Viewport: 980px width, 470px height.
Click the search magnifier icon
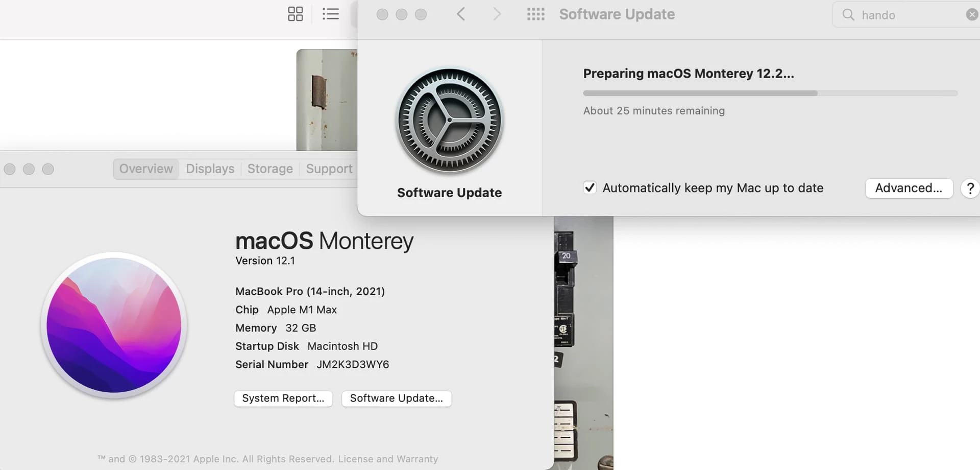click(x=848, y=14)
